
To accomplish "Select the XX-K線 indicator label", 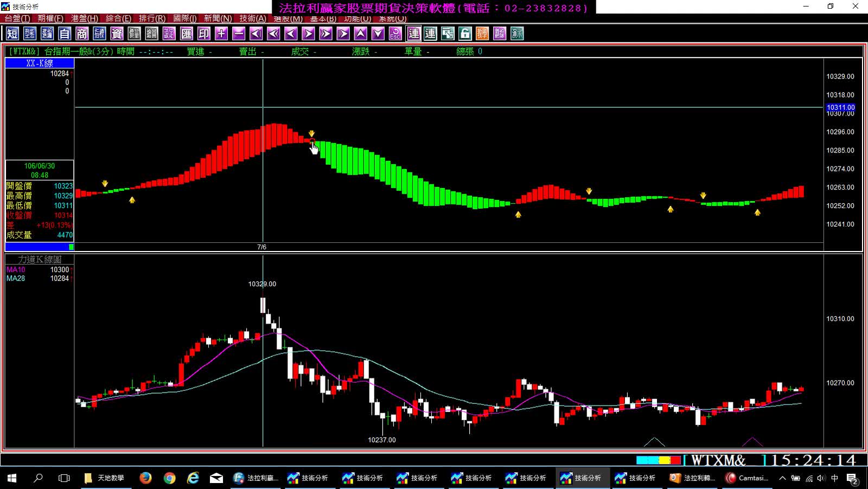I will point(40,63).
